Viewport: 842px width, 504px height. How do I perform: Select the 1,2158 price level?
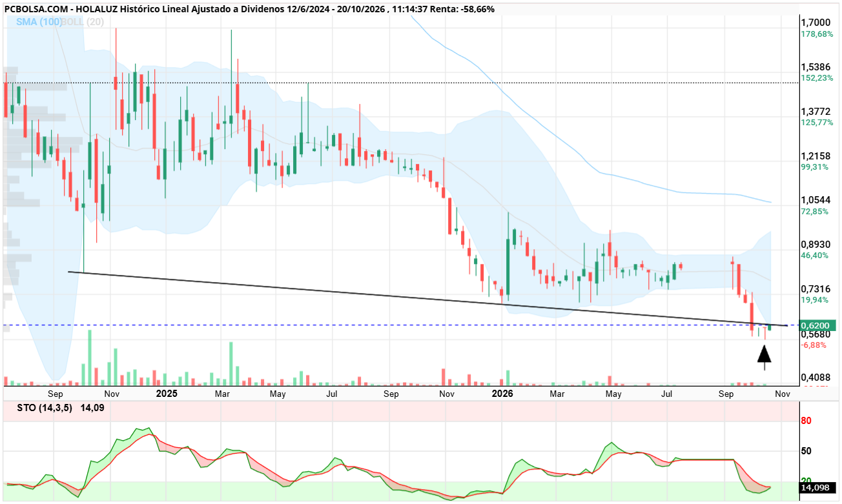[816, 156]
